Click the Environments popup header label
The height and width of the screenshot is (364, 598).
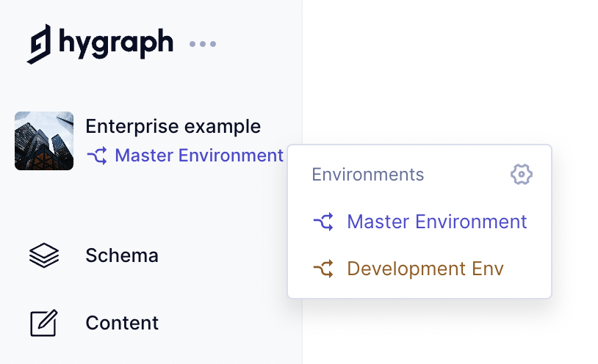[367, 175]
